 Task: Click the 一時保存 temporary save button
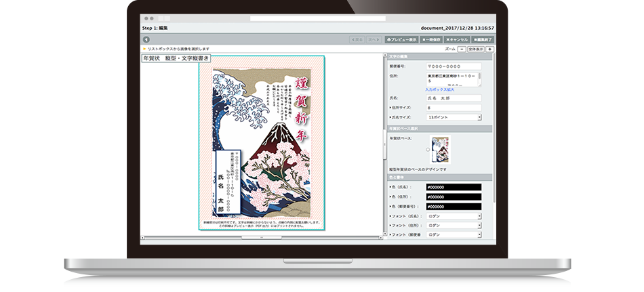click(431, 40)
